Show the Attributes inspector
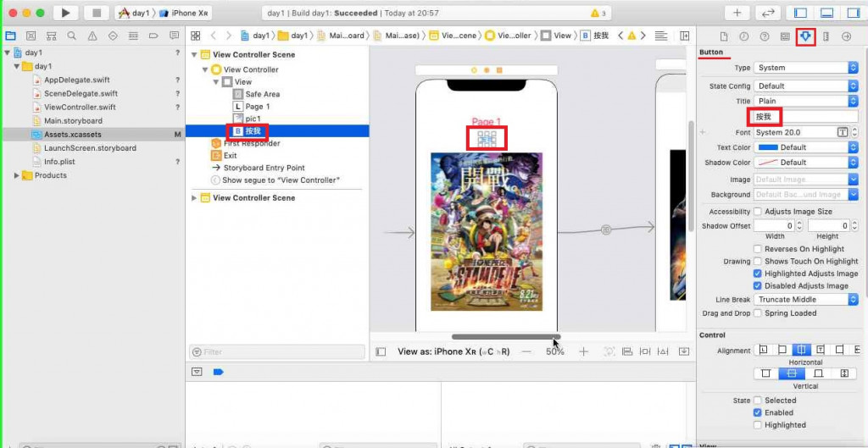This screenshot has width=868, height=448. [805, 36]
